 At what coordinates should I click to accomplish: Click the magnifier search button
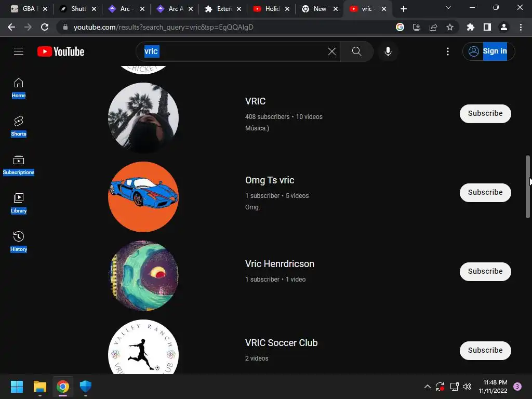(x=356, y=51)
